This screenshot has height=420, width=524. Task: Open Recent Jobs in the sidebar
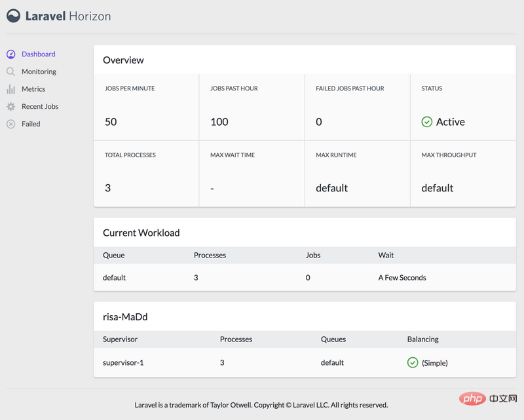(x=40, y=106)
